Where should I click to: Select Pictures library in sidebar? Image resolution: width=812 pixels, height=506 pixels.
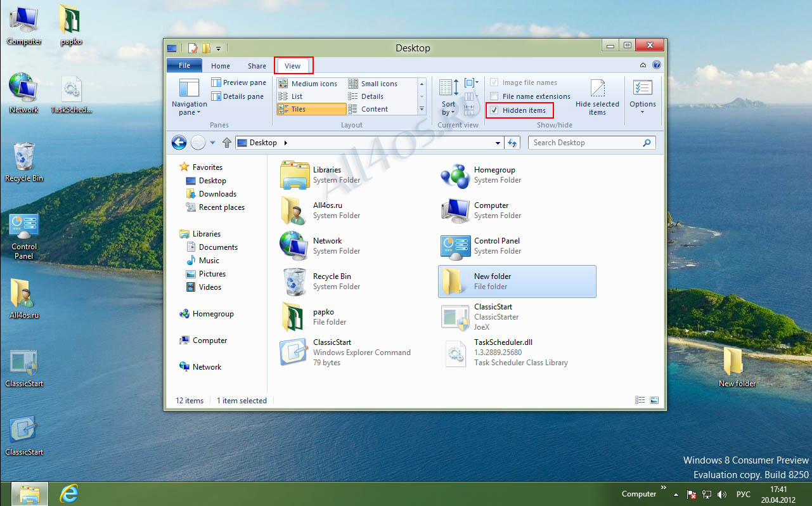(x=205, y=274)
